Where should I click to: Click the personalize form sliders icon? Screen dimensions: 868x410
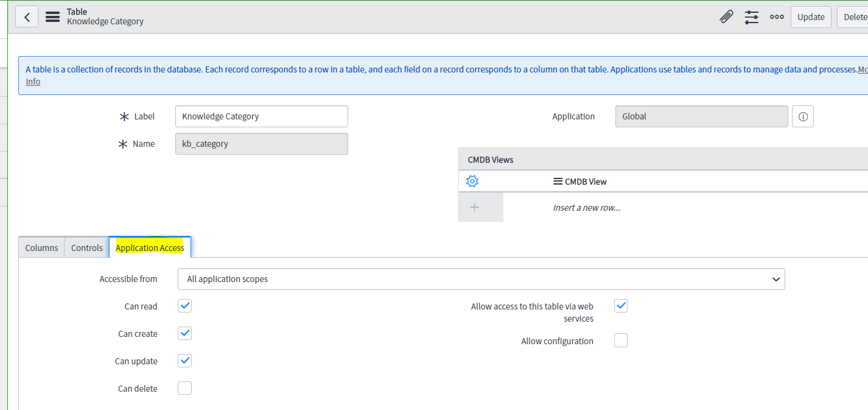[x=751, y=16]
